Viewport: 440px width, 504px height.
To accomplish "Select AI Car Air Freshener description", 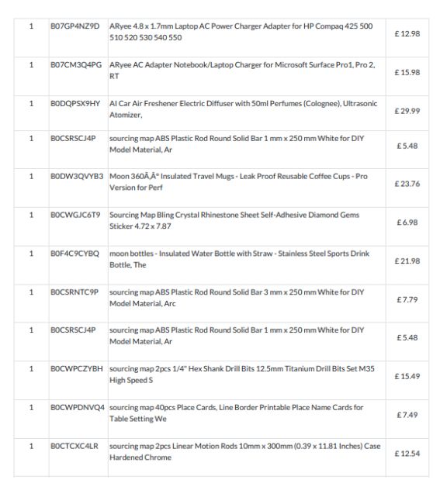I will 243,109.
